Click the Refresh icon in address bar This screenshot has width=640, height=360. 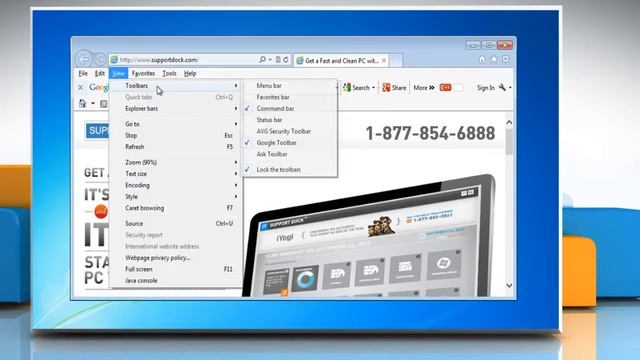[x=286, y=60]
